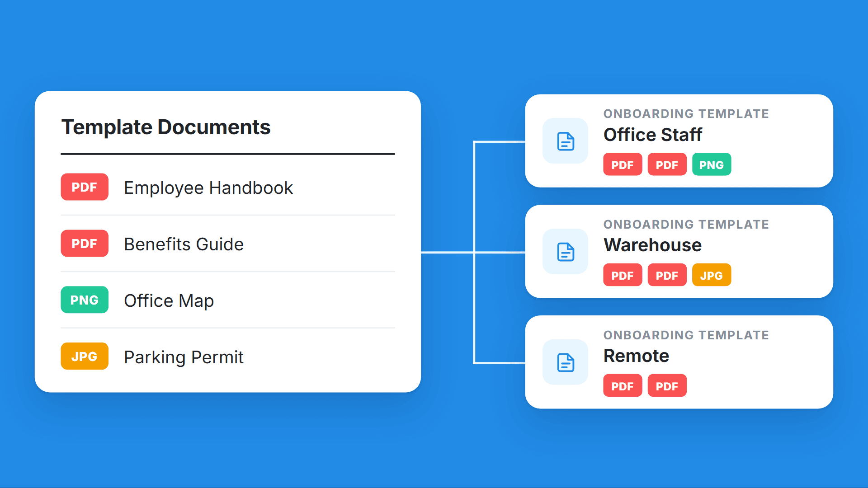Screen dimensions: 868x488
Task: Select the first PDF tag in Office Staff
Action: point(623,164)
